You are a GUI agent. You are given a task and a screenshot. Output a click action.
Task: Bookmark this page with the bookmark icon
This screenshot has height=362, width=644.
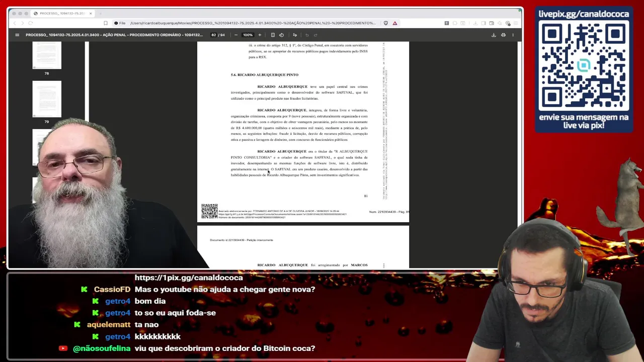point(106,23)
